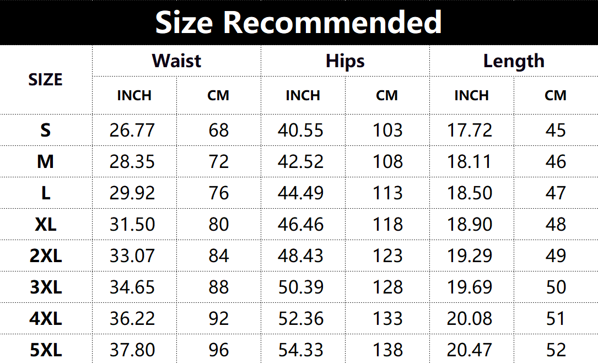
Task: Click the Hips column header
Action: click(x=345, y=61)
